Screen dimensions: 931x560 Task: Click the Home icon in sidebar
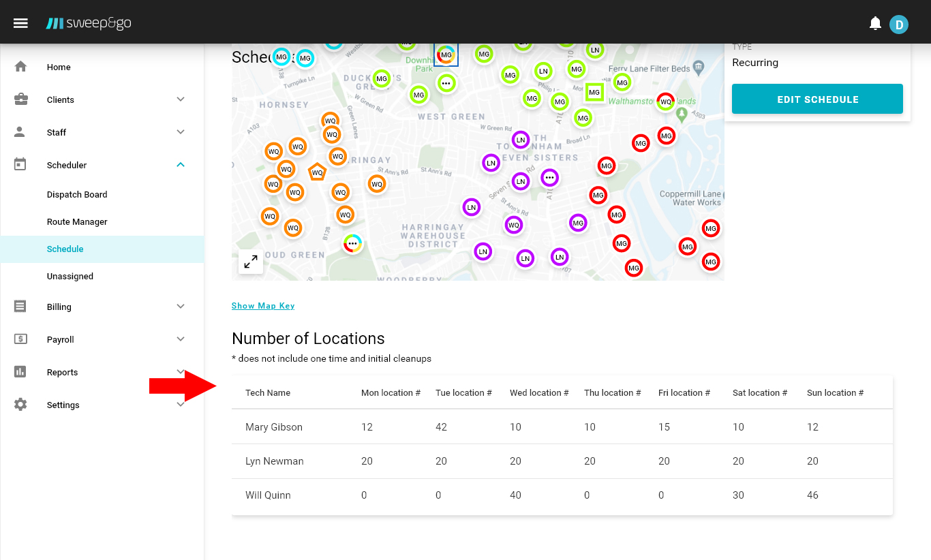click(20, 67)
